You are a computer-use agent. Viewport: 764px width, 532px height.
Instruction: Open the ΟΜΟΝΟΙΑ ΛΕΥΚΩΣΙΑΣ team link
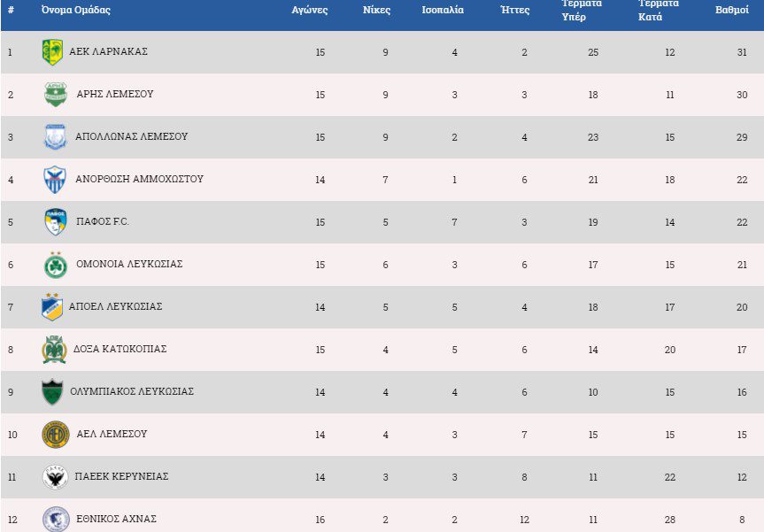click(129, 265)
